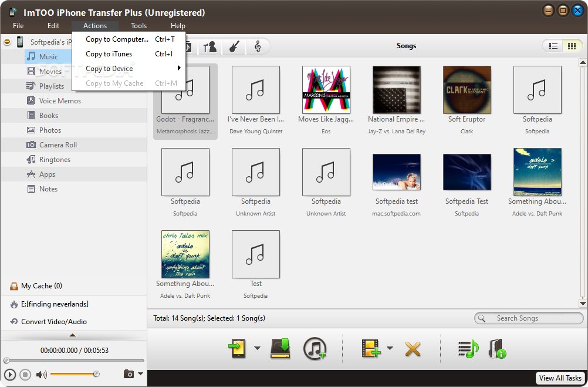Open the File menu
Viewport: 588px width, 387px height.
pos(18,25)
